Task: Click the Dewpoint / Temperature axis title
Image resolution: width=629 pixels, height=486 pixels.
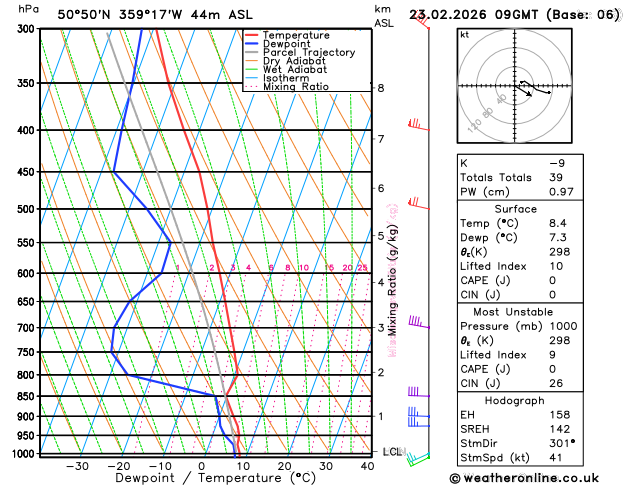Action: tap(216, 478)
